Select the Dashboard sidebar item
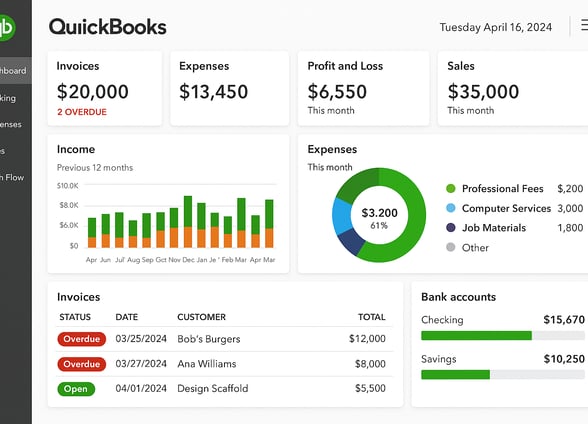The width and height of the screenshot is (588, 424). (x=16, y=70)
